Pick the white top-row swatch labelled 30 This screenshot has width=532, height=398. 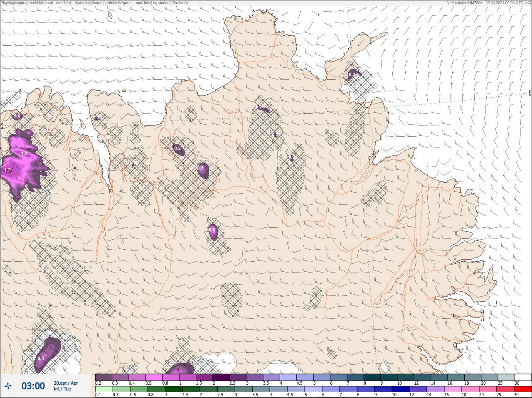[523, 377]
